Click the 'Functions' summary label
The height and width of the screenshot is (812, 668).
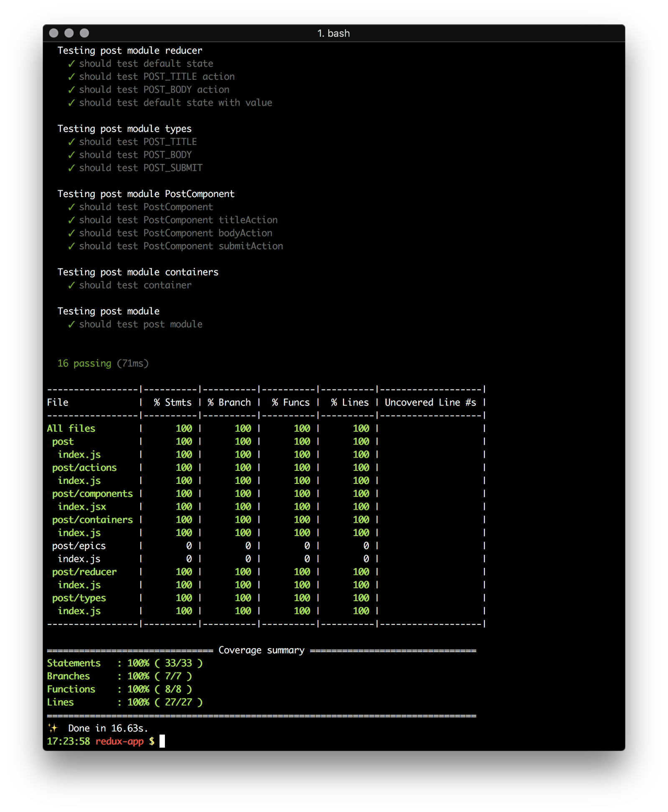[71, 689]
